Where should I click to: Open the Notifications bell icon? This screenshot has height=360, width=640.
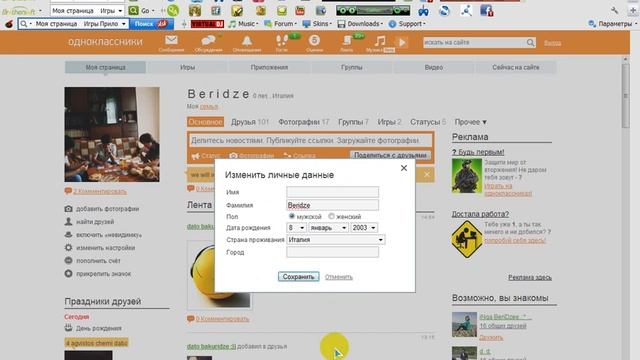tap(247, 40)
